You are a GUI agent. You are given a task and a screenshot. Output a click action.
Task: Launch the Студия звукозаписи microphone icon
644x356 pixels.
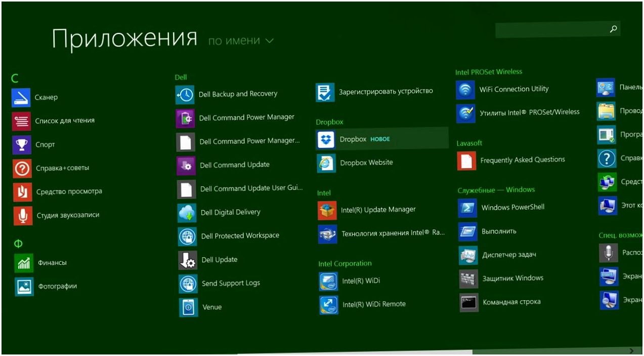(23, 215)
